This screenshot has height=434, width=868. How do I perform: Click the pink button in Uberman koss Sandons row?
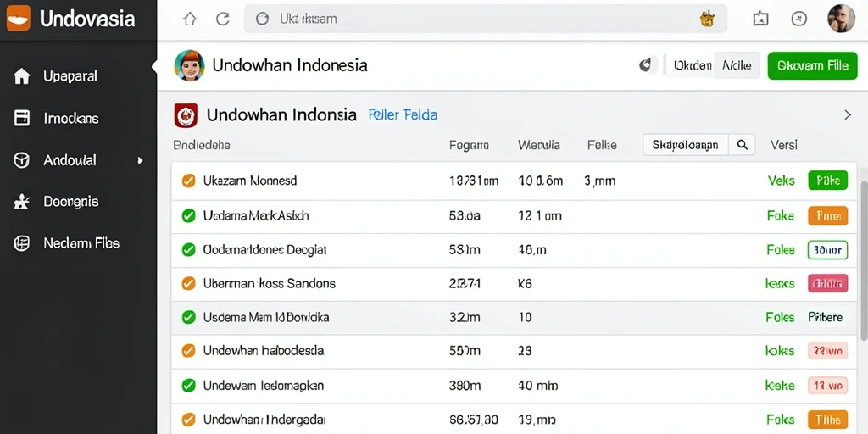[x=828, y=283]
